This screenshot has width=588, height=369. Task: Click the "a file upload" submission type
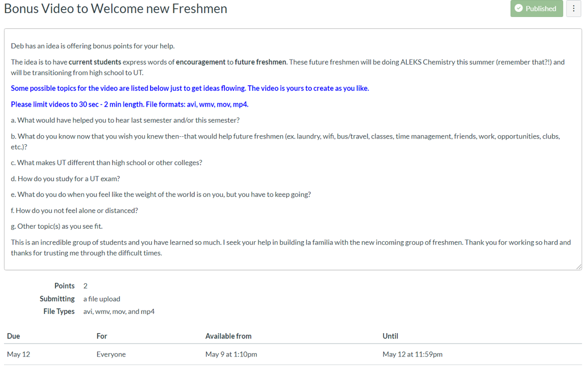coord(102,299)
